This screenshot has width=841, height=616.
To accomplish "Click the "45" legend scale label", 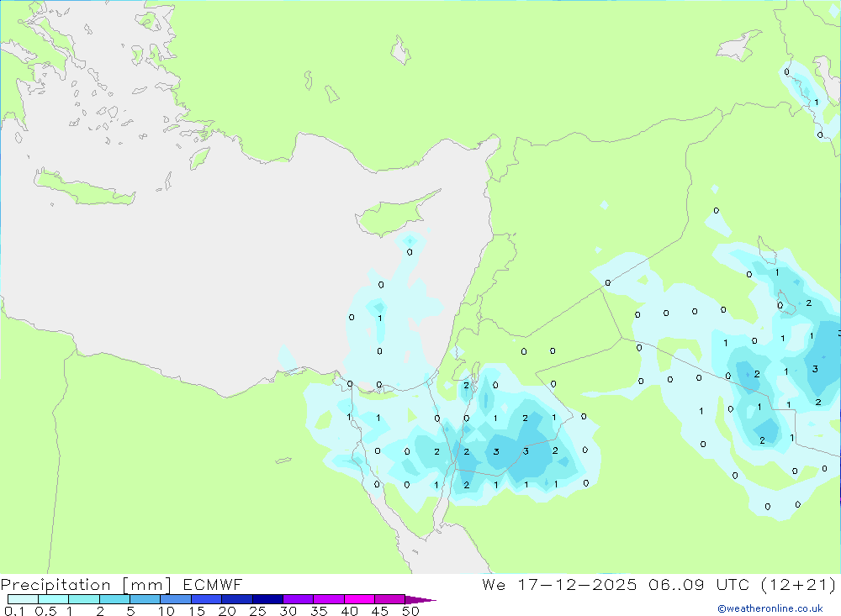I will click(x=380, y=611).
